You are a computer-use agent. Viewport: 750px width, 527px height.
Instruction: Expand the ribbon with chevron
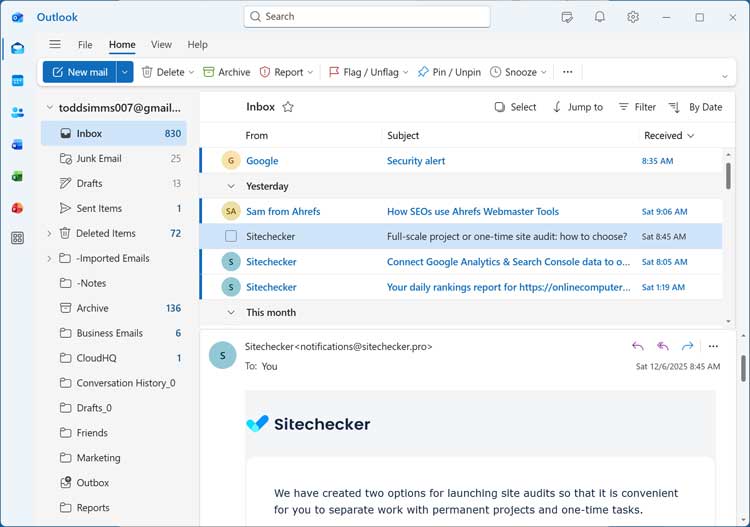725,77
